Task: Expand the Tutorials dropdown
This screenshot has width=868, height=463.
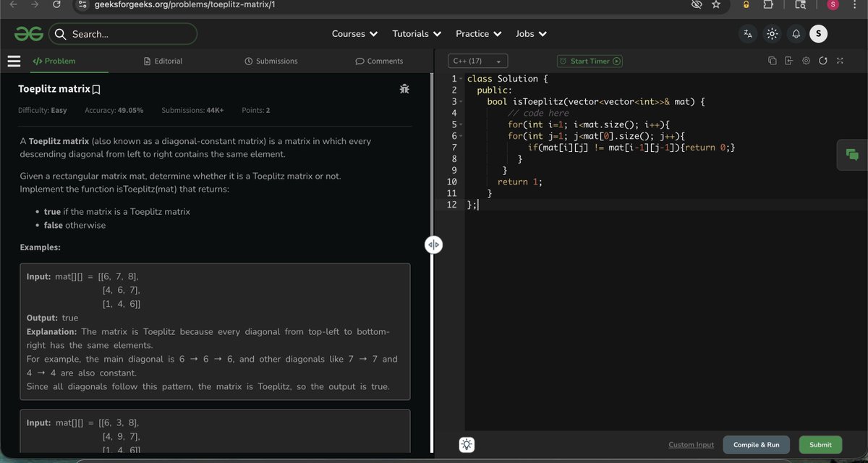Action: tap(417, 34)
